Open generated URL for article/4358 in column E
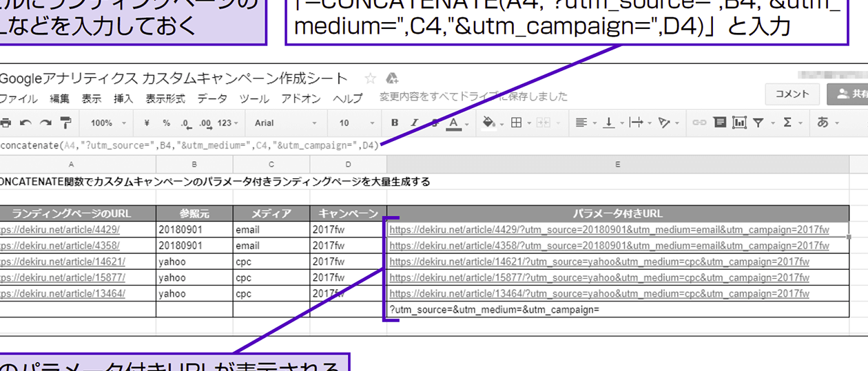Viewport: 868px width, 371px height. click(x=609, y=246)
